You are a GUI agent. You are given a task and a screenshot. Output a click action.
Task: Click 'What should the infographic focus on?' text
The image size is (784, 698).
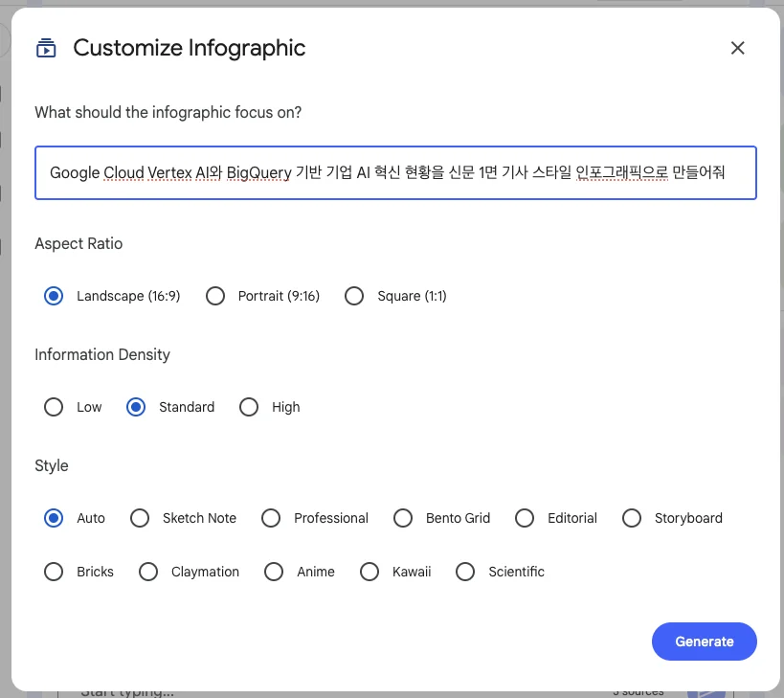(x=168, y=112)
